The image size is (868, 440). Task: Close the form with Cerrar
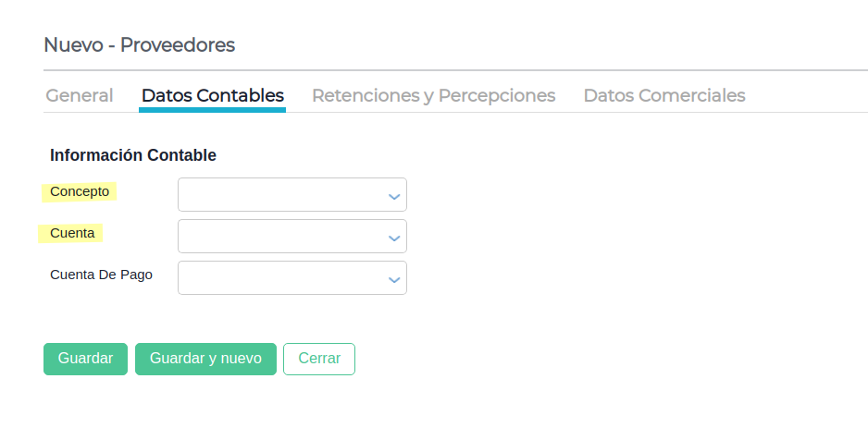[319, 359]
